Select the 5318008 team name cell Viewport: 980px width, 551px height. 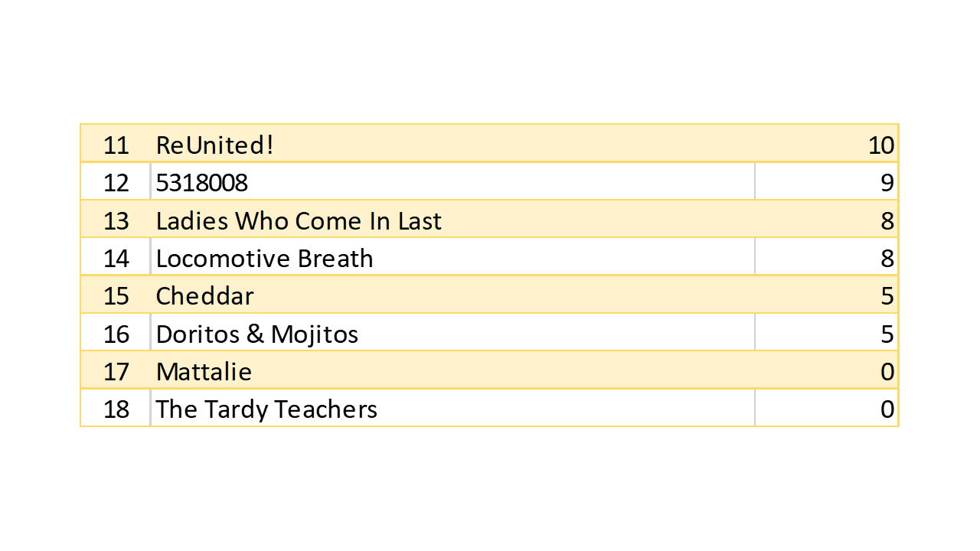coord(202,182)
